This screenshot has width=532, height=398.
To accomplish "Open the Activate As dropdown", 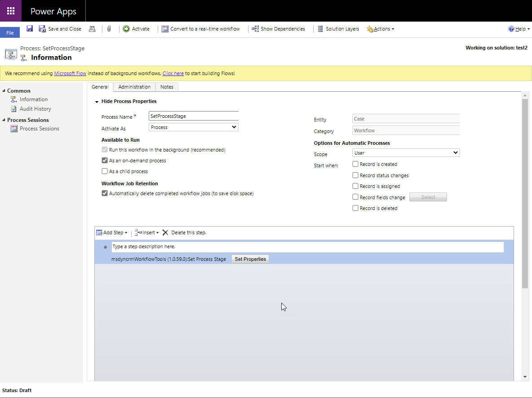I will pos(193,127).
